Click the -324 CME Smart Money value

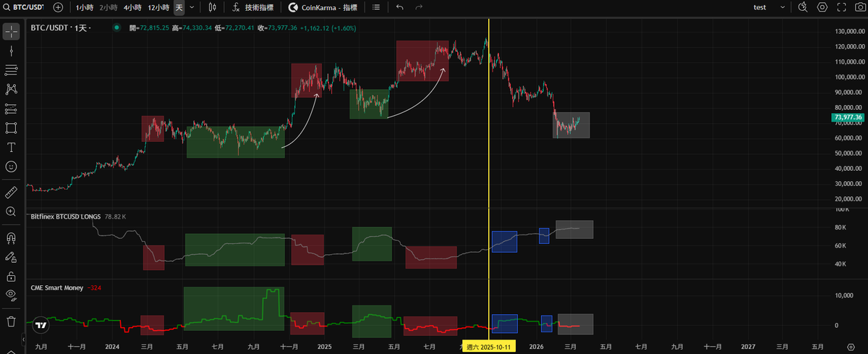pos(93,287)
